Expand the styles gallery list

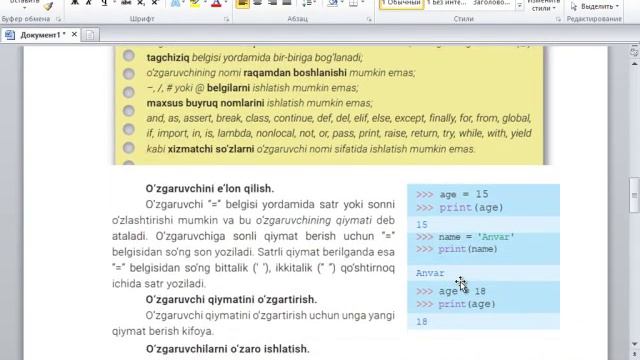coord(520,6)
